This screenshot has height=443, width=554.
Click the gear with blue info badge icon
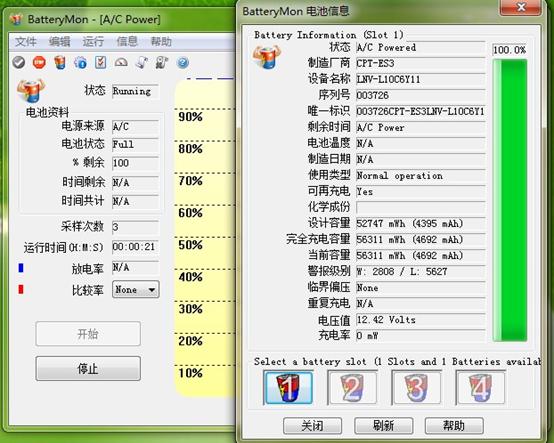(81, 63)
